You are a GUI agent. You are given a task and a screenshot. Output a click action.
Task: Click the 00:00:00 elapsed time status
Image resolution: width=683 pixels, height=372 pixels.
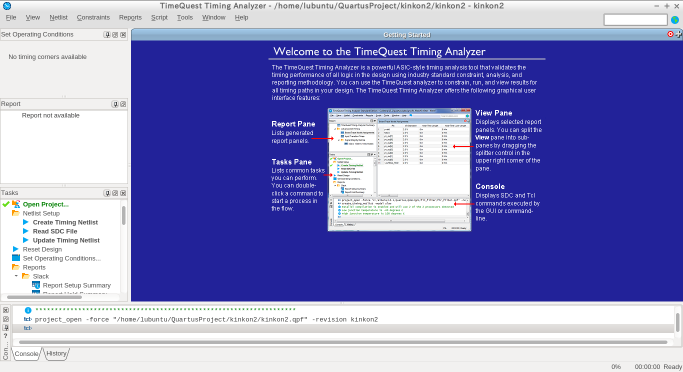pos(647,367)
